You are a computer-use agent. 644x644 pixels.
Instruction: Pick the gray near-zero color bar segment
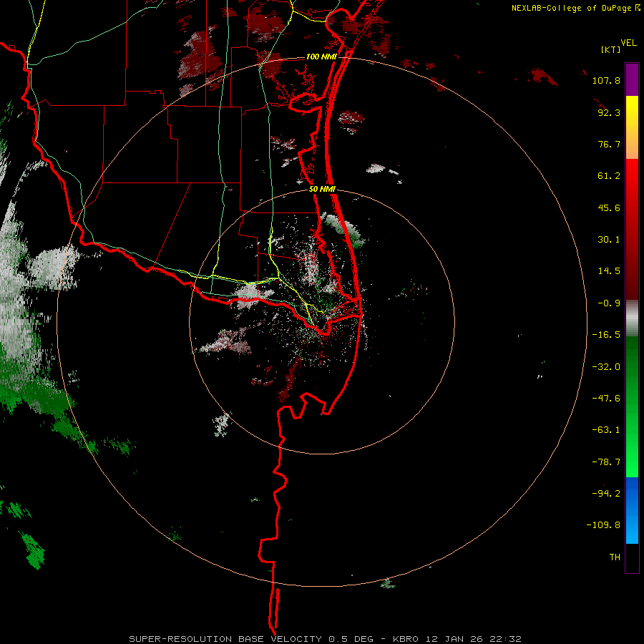(632, 318)
